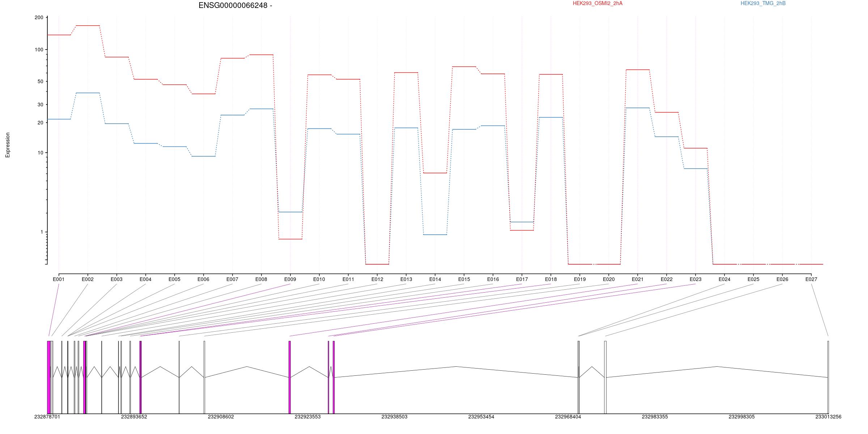Screen dimensions: 868x434
Task: Select the HEK293_OSMI2_2hA legend label
Action: click(x=597, y=3)
